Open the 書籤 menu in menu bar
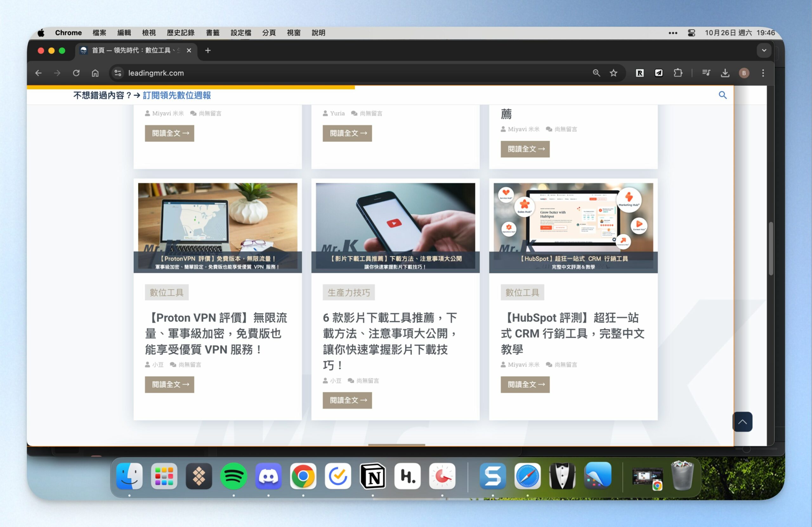812x527 pixels. pos(213,33)
